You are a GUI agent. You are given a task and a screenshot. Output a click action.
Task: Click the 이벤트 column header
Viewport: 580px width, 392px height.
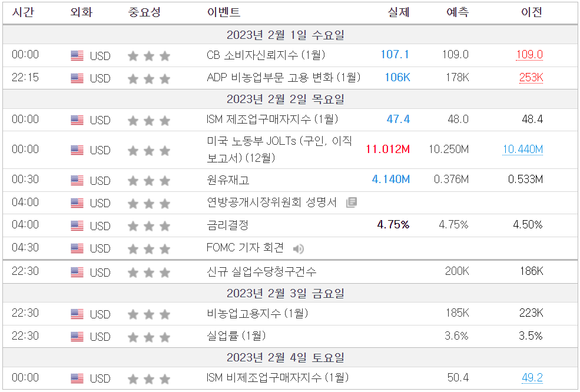tap(223, 12)
